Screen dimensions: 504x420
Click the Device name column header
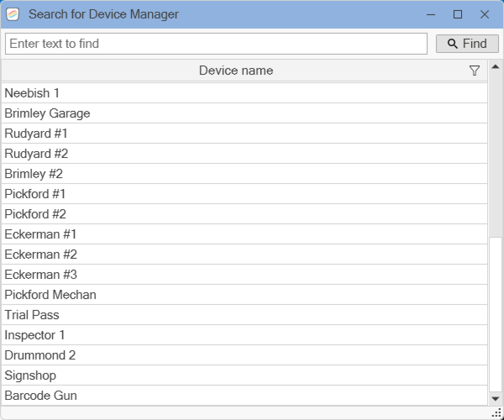coord(244,71)
